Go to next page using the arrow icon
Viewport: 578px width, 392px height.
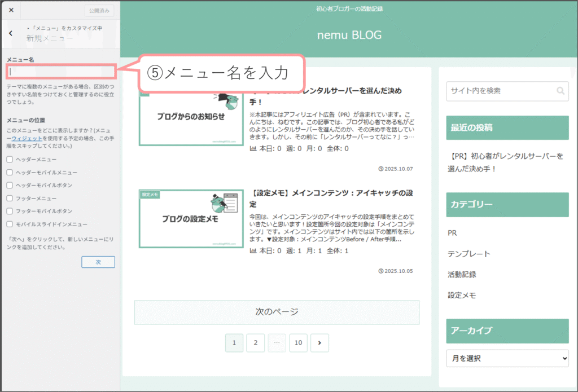coord(319,342)
